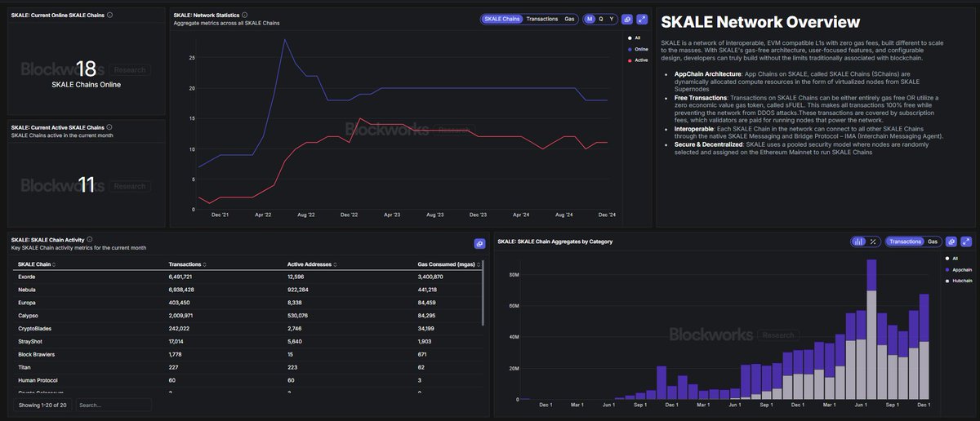Select Transactions tab in Chain Aggregates chart
The height and width of the screenshot is (421, 980).
(x=905, y=242)
